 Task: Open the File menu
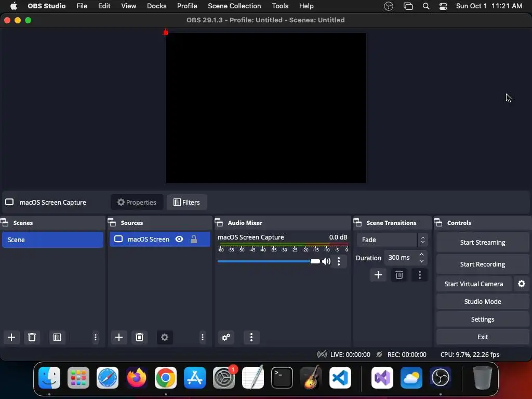click(82, 6)
